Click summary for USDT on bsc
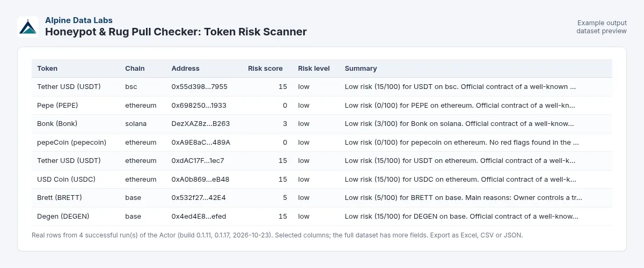Viewport: 644px width, 268px height. (x=460, y=87)
